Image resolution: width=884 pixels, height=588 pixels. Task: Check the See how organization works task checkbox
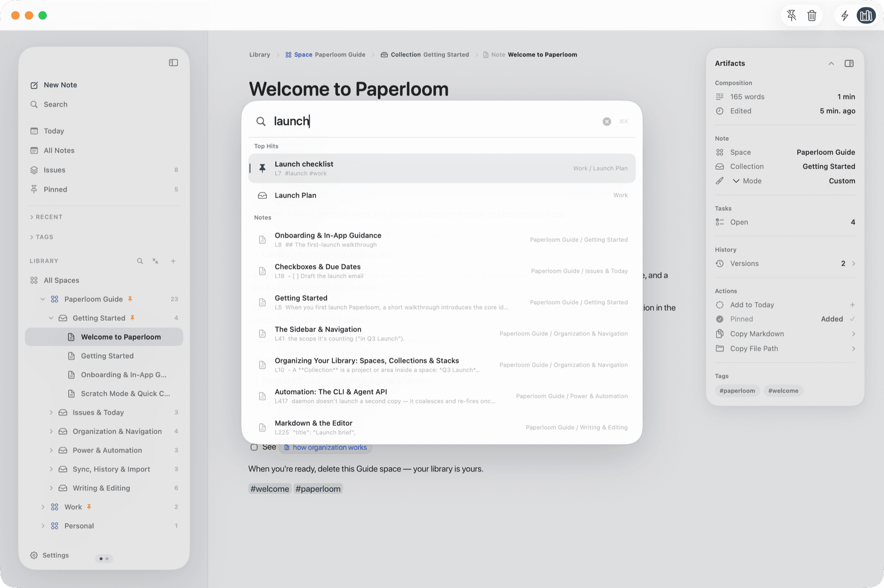tap(254, 447)
